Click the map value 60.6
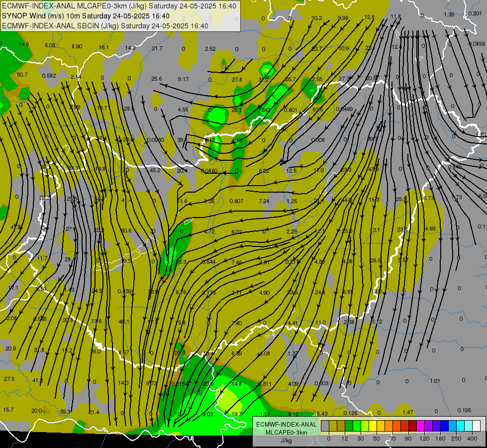Screen dimensions: 487x448 126,230
